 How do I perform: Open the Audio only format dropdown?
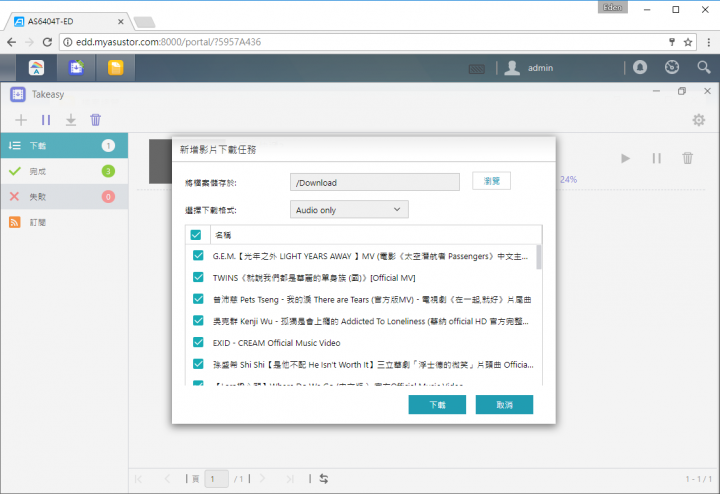pyautogui.click(x=349, y=210)
